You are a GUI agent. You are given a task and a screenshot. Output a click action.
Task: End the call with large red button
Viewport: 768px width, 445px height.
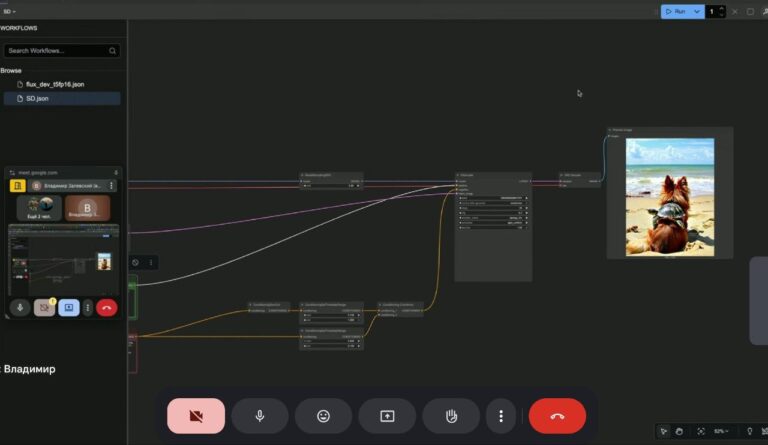pyautogui.click(x=557, y=416)
